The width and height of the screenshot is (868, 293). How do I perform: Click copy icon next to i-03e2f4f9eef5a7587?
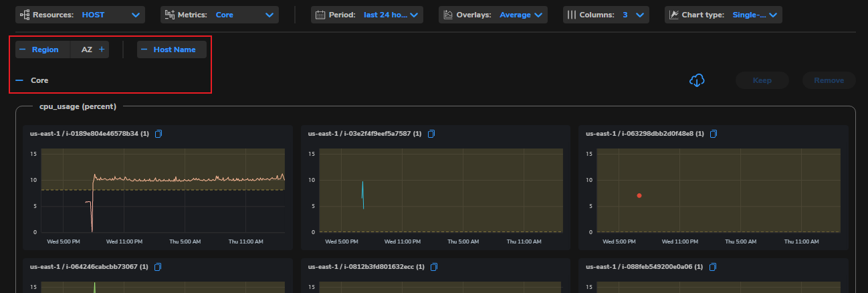click(x=431, y=134)
